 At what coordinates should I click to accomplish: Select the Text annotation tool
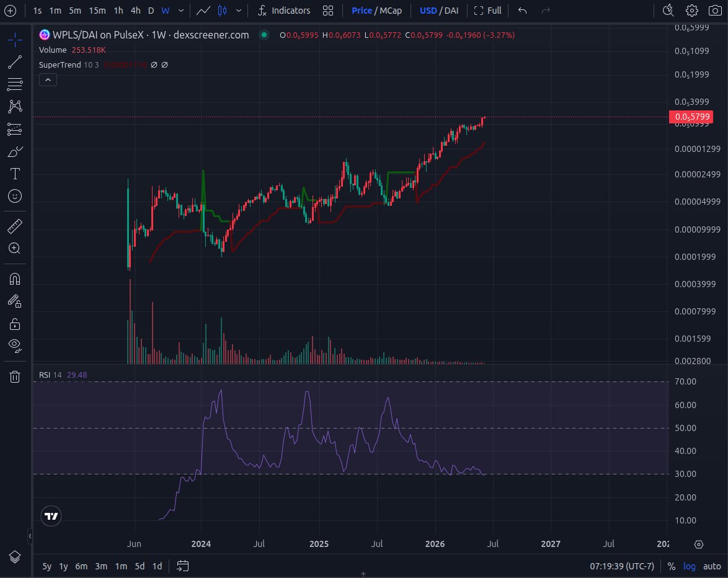click(x=15, y=174)
